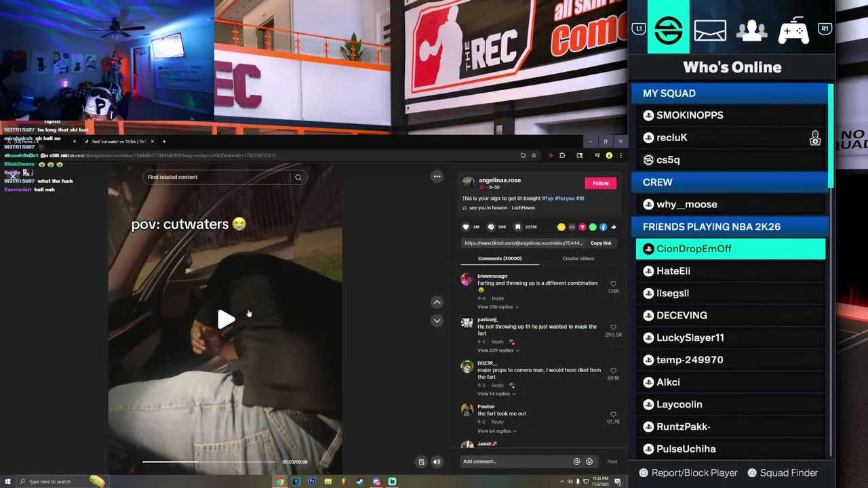The height and width of the screenshot is (488, 868).
Task: Expand View 14 replies
Action: [x=496, y=394]
